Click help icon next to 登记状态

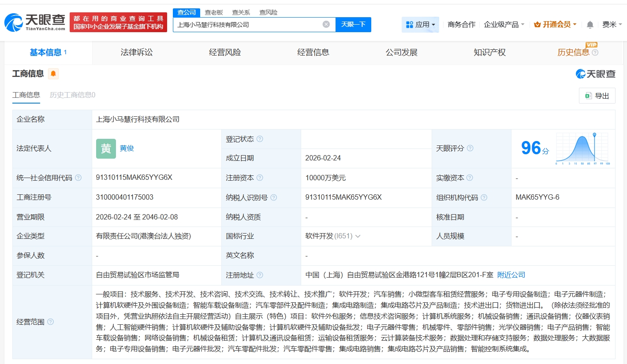pyautogui.click(x=260, y=139)
